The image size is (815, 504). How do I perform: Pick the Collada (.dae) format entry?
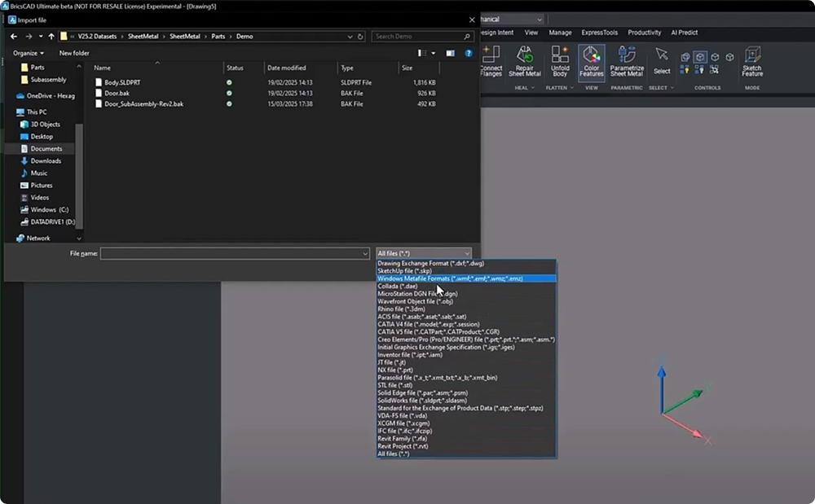point(397,286)
